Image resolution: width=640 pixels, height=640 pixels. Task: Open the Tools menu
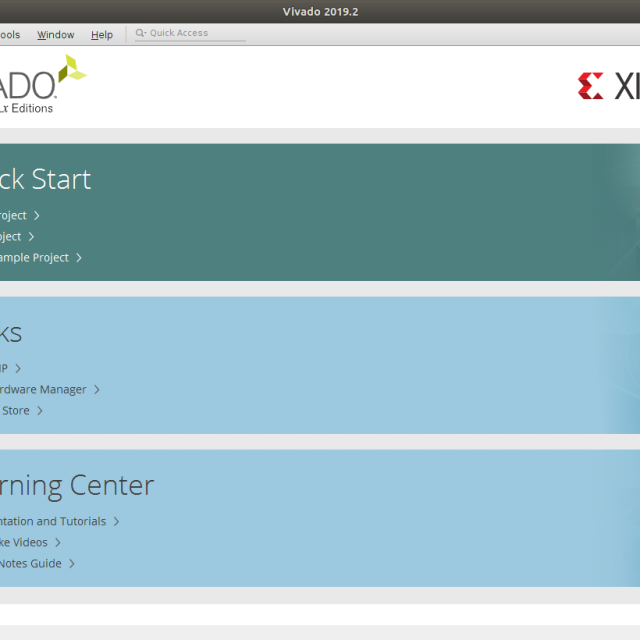click(9, 35)
